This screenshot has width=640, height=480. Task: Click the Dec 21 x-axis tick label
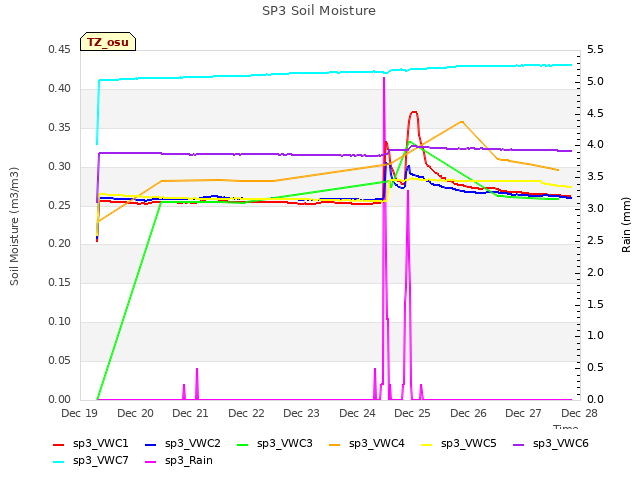(x=190, y=413)
